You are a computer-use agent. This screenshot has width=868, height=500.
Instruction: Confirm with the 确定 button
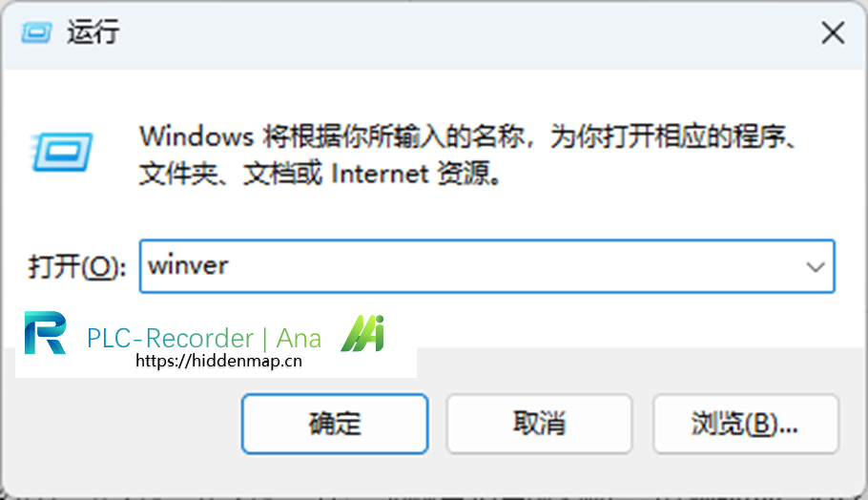pyautogui.click(x=335, y=424)
